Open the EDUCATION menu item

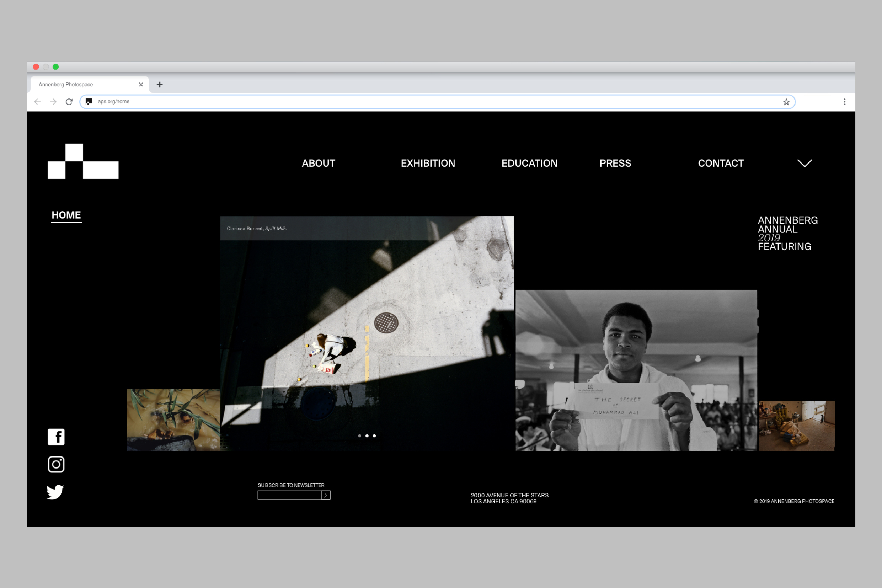point(529,163)
